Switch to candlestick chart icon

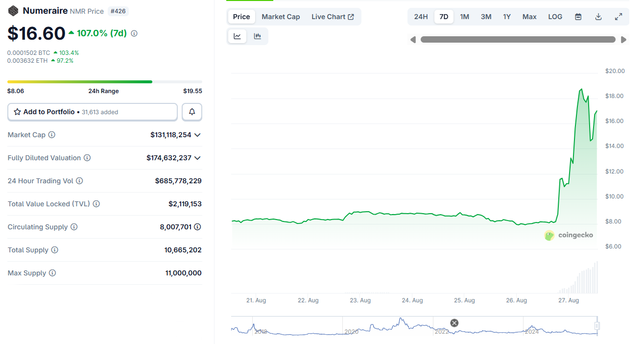pos(258,36)
